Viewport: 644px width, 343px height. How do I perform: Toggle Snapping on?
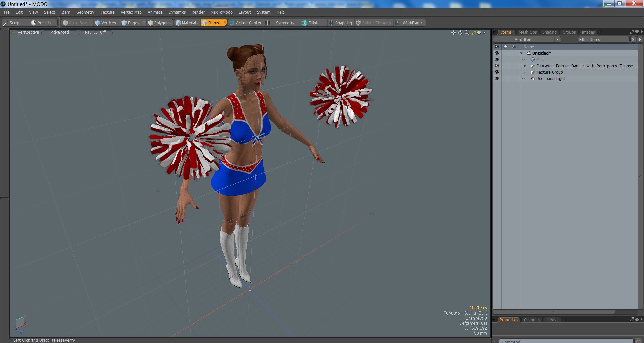click(x=340, y=23)
